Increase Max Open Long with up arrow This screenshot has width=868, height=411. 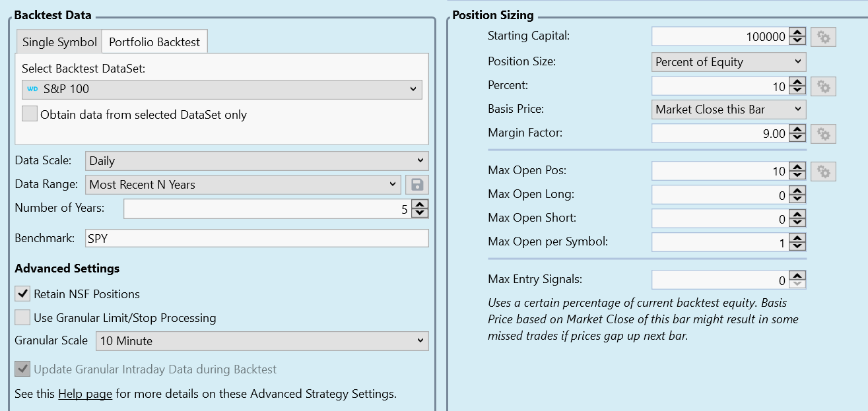click(x=797, y=191)
